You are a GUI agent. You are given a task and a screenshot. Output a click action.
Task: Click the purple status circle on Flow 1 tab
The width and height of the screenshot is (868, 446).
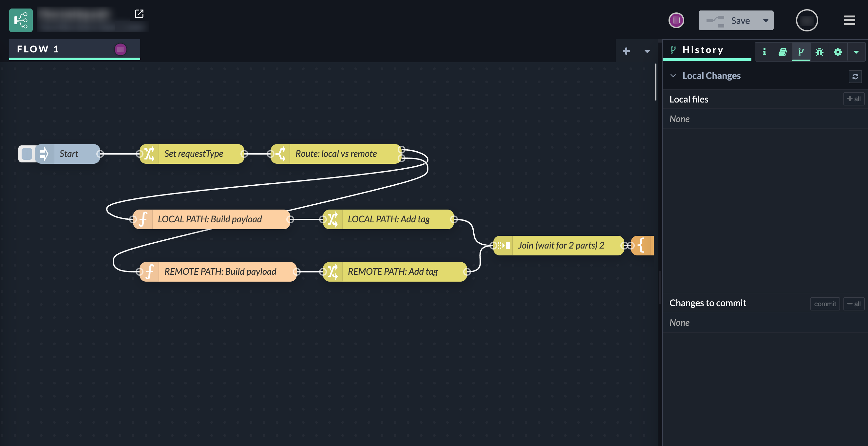coord(120,49)
